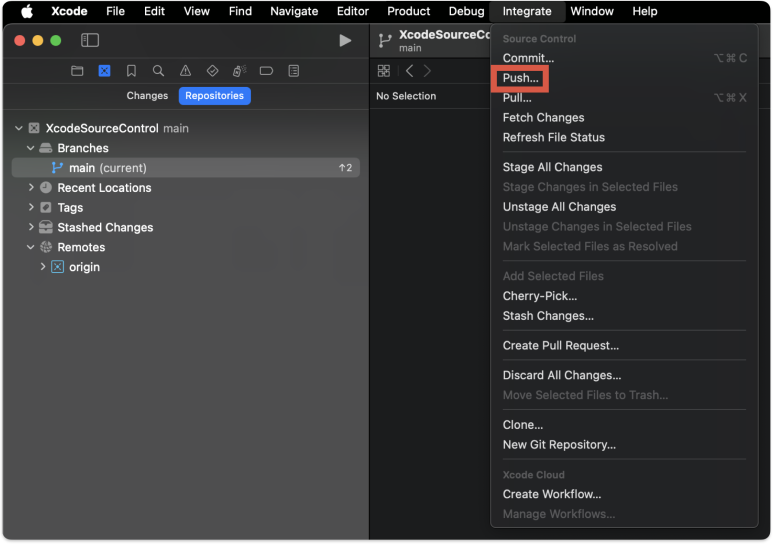Choose Fetch Changes menu item

(x=624, y=117)
